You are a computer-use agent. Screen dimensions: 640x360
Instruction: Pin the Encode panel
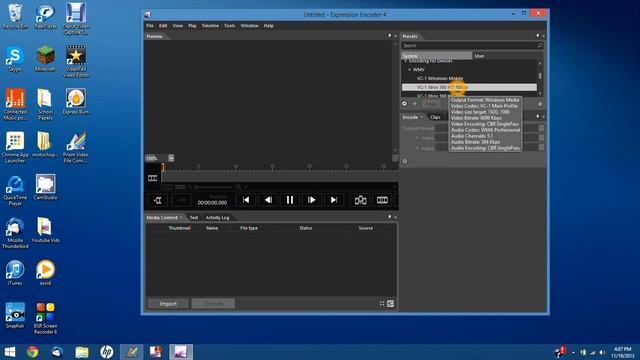(538, 117)
